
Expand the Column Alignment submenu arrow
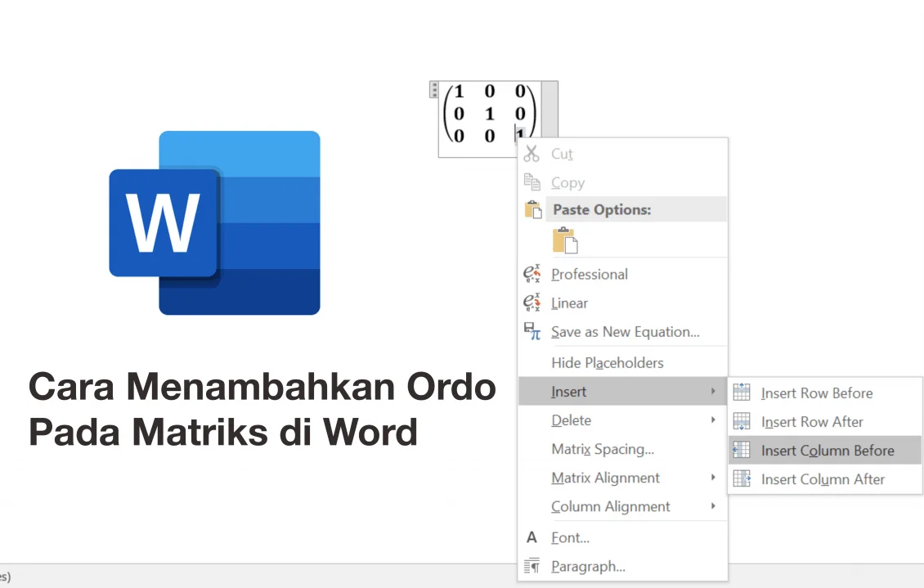tap(713, 506)
